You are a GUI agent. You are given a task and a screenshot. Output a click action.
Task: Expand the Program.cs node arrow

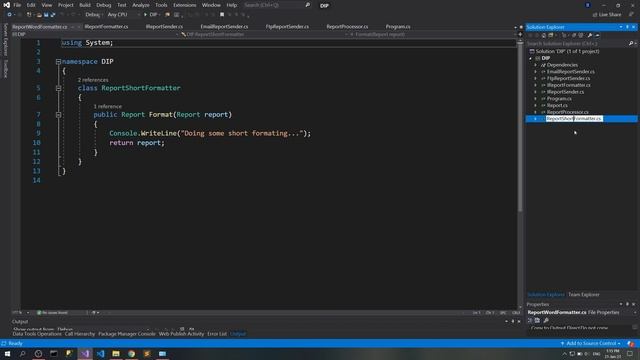(x=536, y=99)
